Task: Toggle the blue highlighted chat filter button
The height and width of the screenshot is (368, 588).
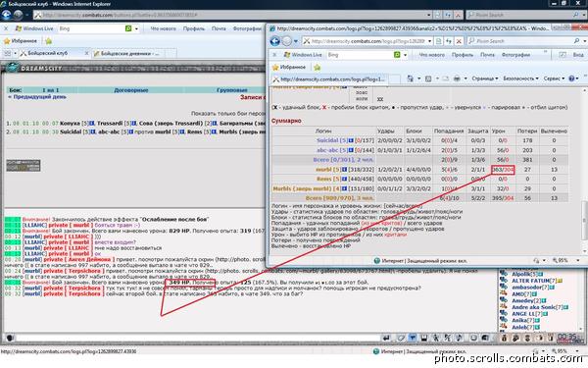Action: click(x=413, y=338)
